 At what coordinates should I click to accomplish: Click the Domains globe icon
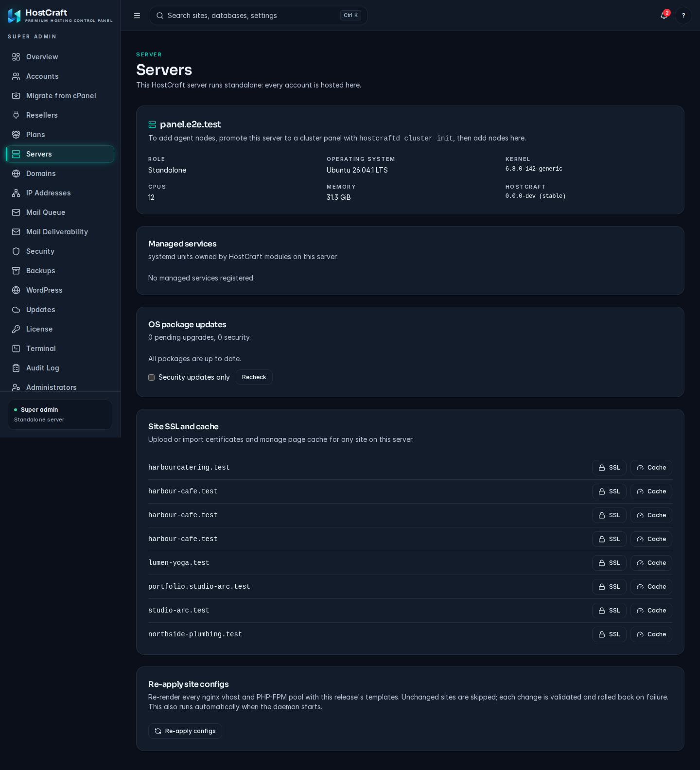(16, 174)
